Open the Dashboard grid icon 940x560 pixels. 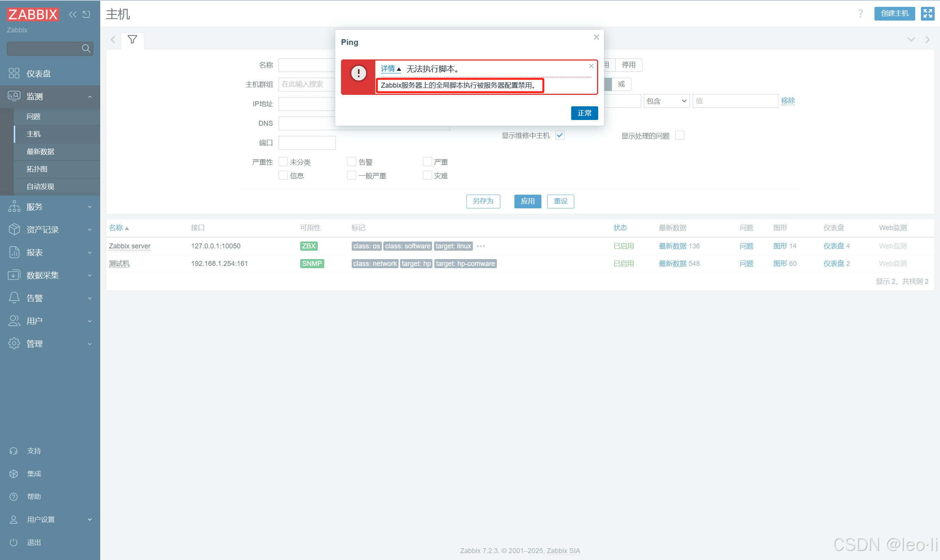coord(14,73)
